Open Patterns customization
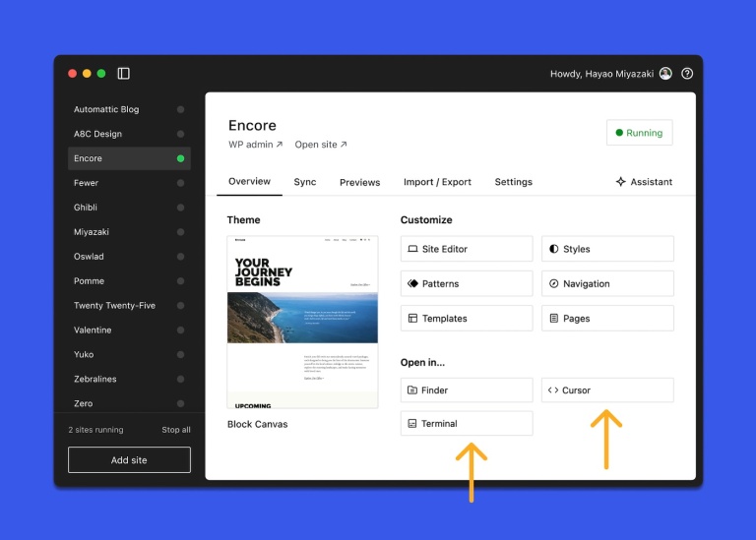The width and height of the screenshot is (756, 540). click(x=467, y=283)
